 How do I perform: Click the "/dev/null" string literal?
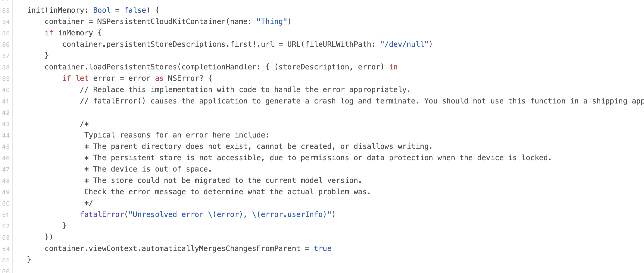coord(404,44)
